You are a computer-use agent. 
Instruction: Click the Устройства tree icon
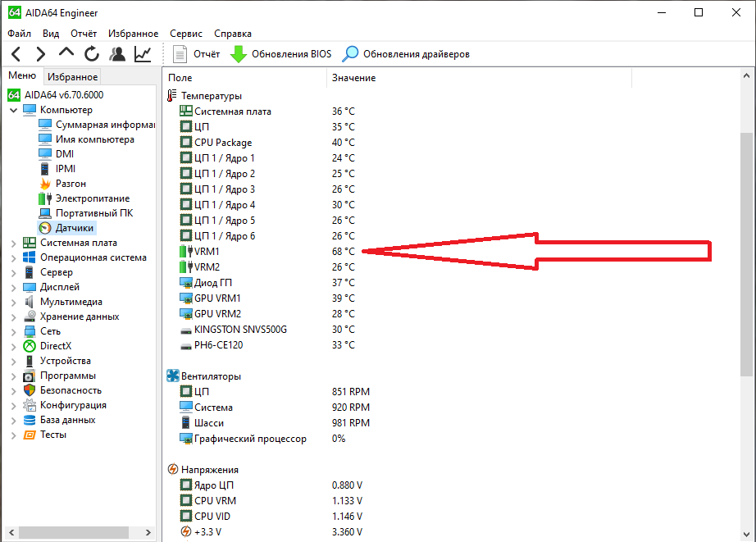pyautogui.click(x=30, y=361)
